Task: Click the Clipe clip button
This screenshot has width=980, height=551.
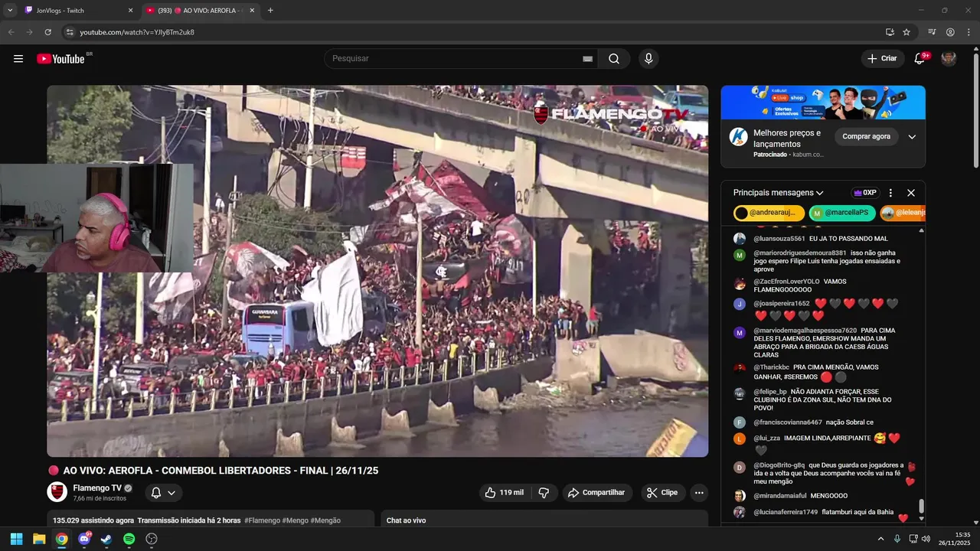Action: tap(662, 493)
